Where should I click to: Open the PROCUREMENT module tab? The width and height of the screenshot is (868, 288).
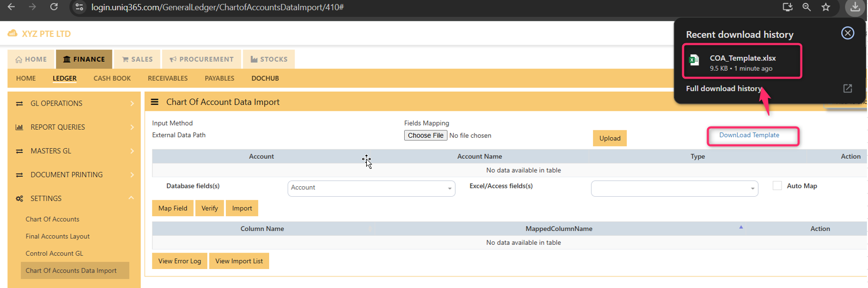202,59
